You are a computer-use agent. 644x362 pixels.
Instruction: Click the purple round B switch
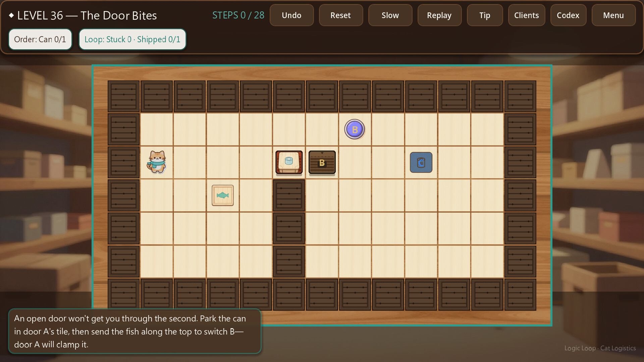[x=355, y=129]
